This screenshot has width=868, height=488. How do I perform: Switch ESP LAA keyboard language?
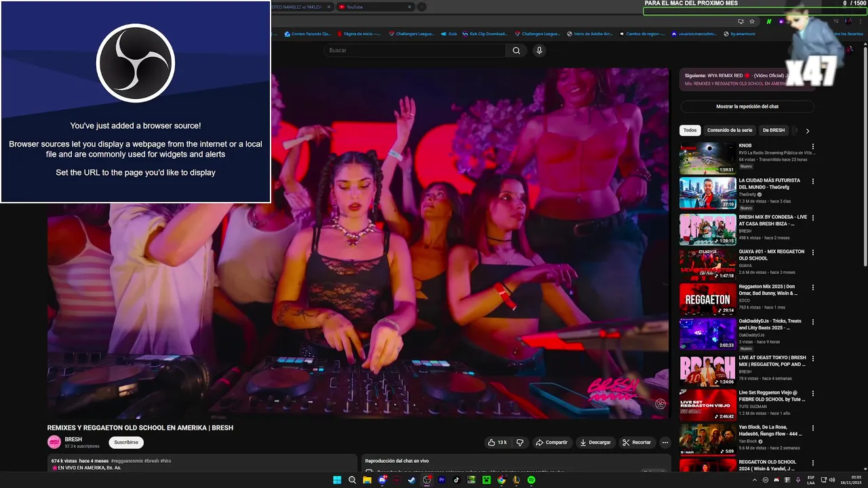tap(810, 480)
